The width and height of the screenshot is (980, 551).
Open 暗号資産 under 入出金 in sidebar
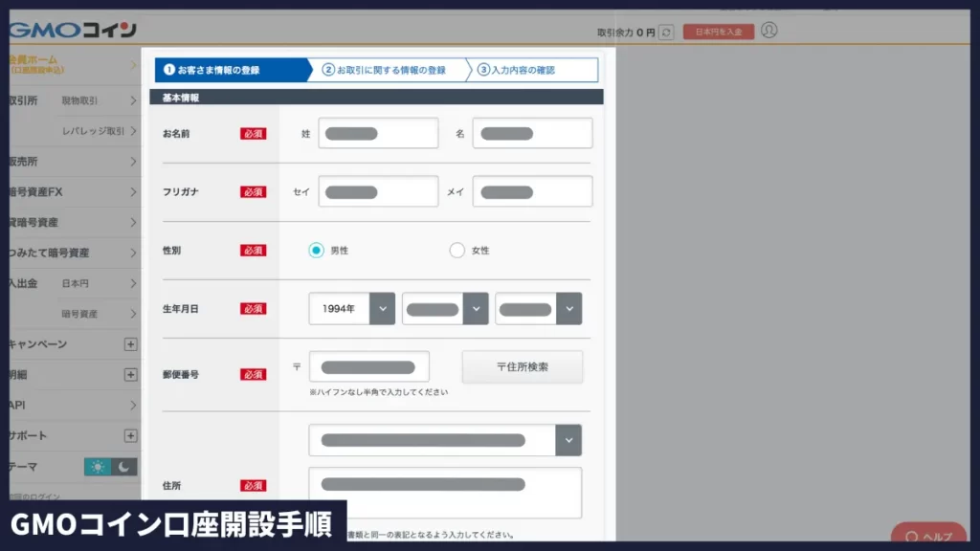point(99,314)
